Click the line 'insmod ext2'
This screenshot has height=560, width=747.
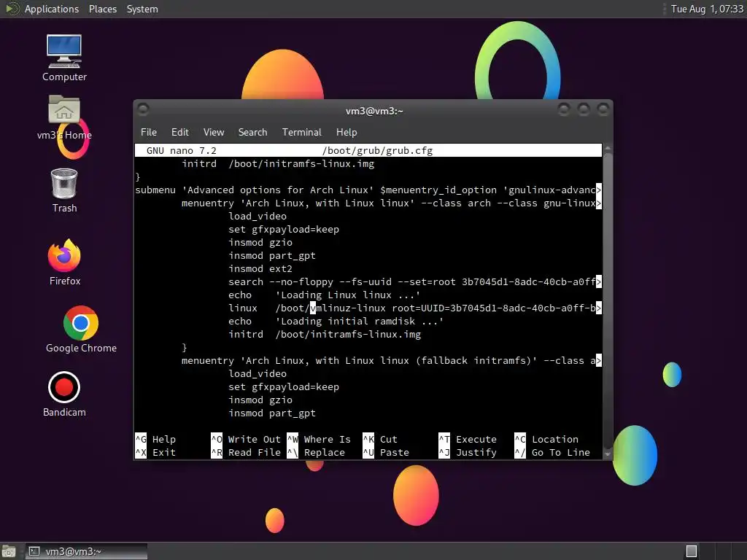(x=260, y=268)
